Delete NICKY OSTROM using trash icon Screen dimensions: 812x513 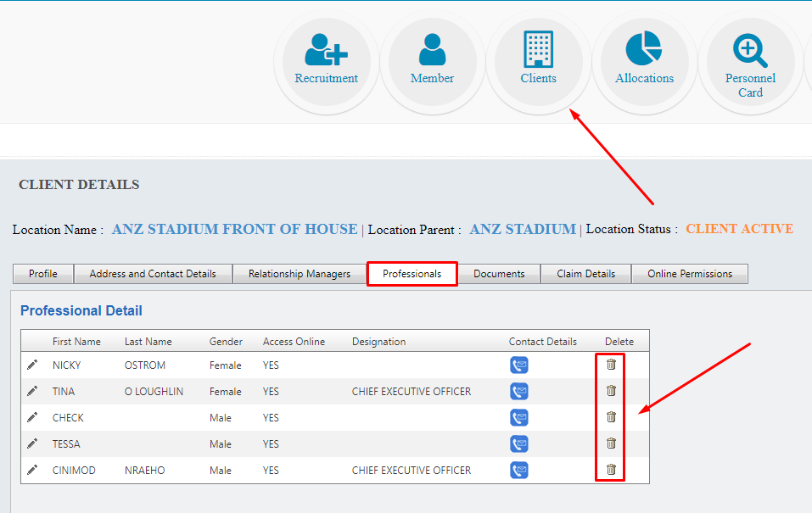tap(611, 365)
